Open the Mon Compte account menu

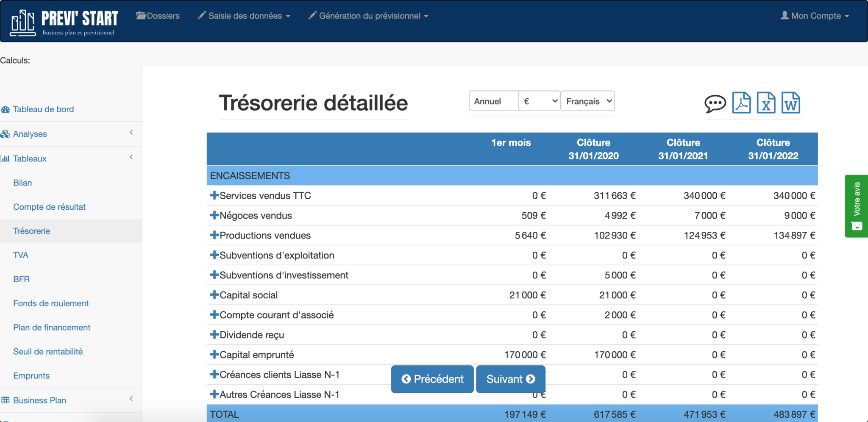click(x=814, y=16)
